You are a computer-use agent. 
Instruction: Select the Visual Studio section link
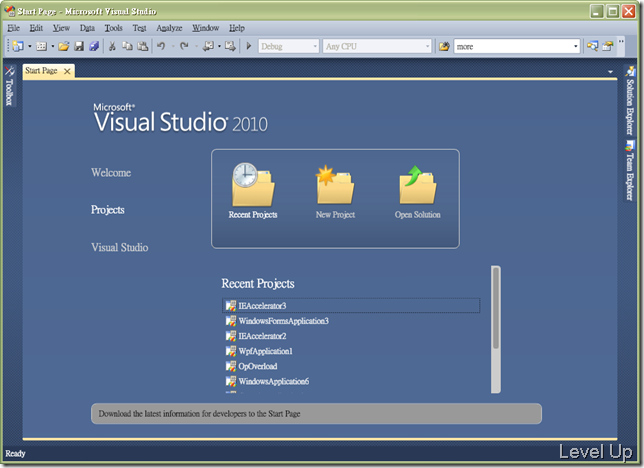point(120,247)
